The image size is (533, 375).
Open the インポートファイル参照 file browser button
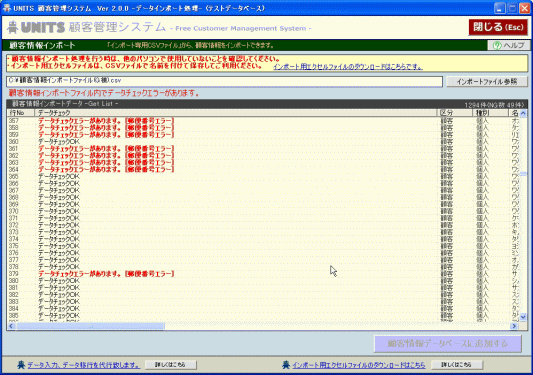[487, 81]
